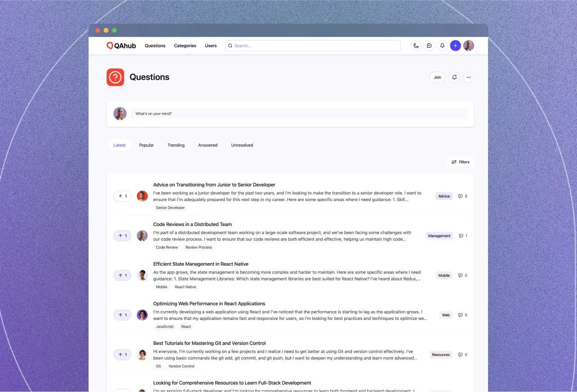Open notifications bell in top bar

pyautogui.click(x=442, y=46)
